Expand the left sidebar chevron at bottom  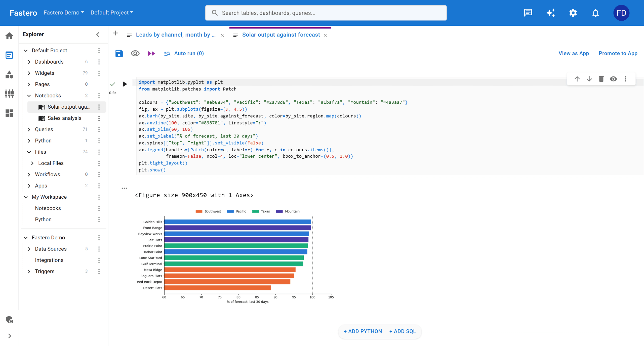point(10,336)
